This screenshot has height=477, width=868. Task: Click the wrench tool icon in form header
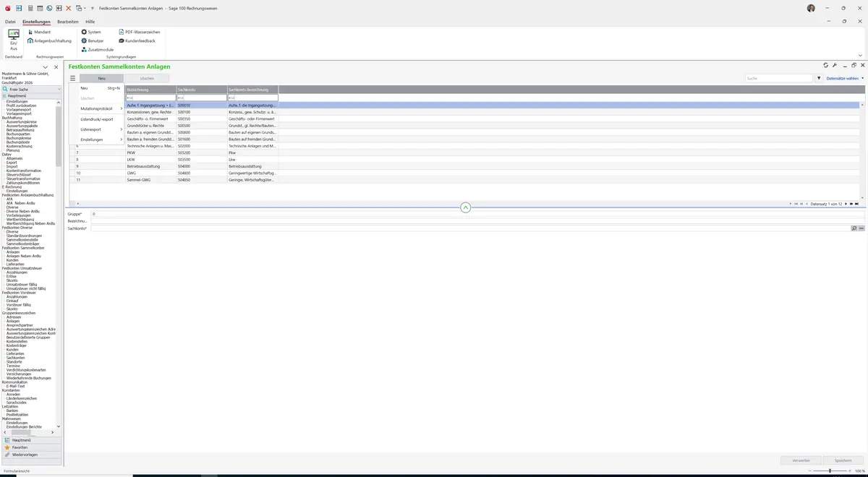(835, 66)
